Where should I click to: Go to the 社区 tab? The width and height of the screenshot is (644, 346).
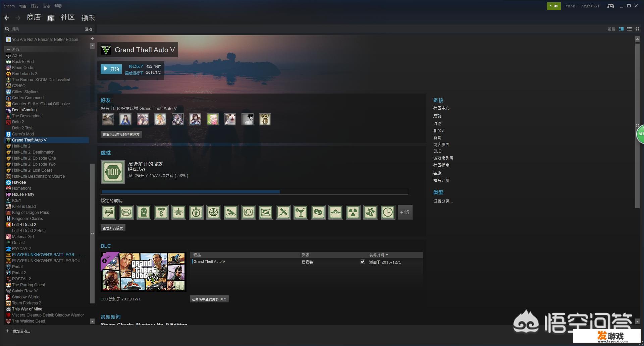coord(68,17)
